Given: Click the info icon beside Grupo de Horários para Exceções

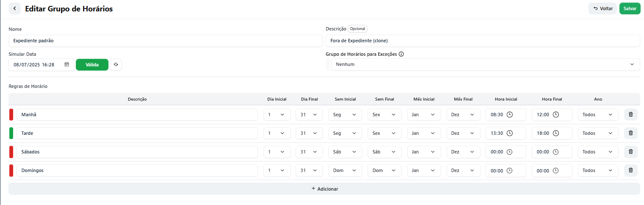Looking at the screenshot, I should pos(401,54).
